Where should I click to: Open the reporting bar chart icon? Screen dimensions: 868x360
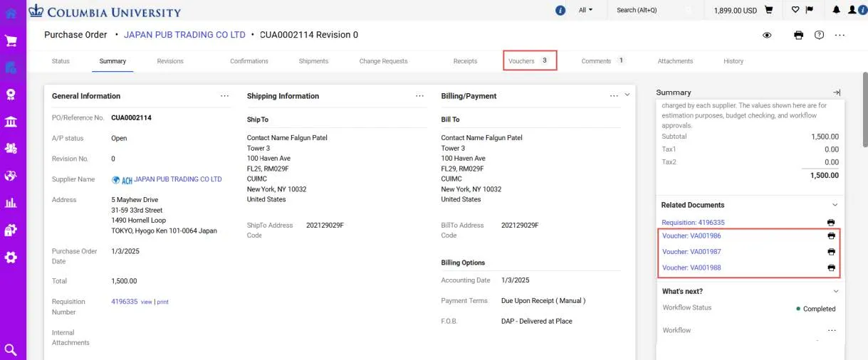pos(11,203)
